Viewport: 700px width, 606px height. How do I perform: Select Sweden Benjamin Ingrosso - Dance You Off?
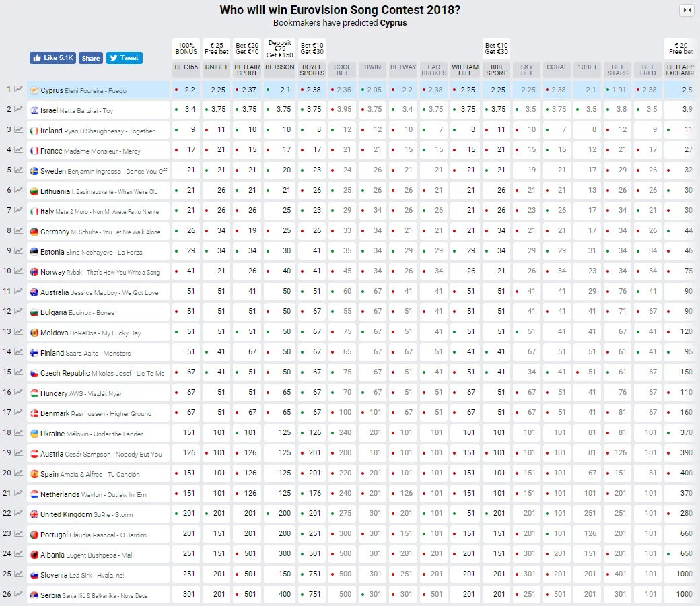(99, 170)
